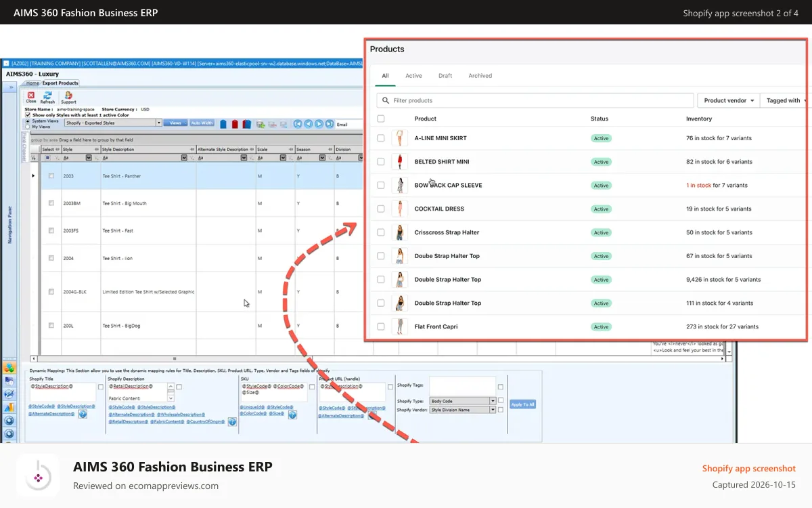Screen dimensions: 812x508
Task: Click the Refresh icon in AIMS360
Action: click(x=47, y=96)
